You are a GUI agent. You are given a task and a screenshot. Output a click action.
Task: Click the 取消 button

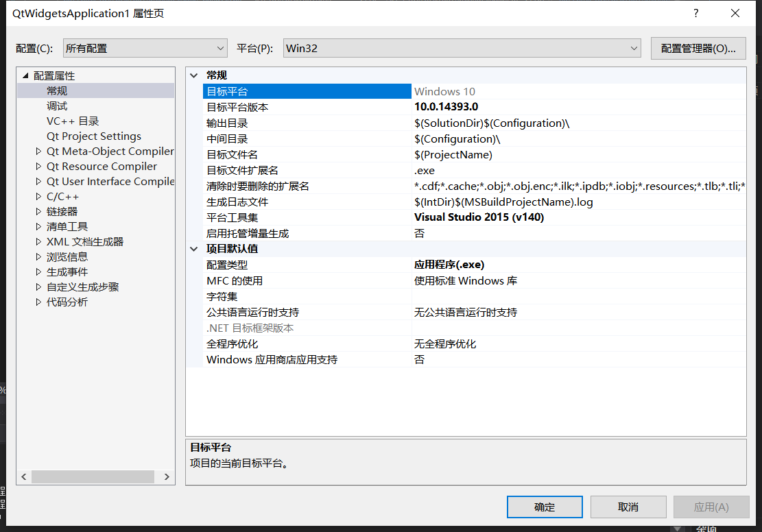tap(628, 507)
